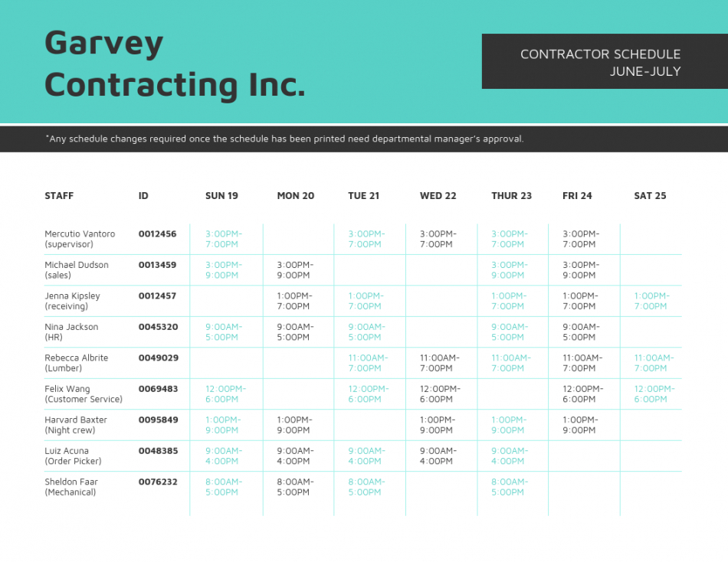This screenshot has width=728, height=562.
Task: Select employee ID 0013459
Action: tap(157, 265)
